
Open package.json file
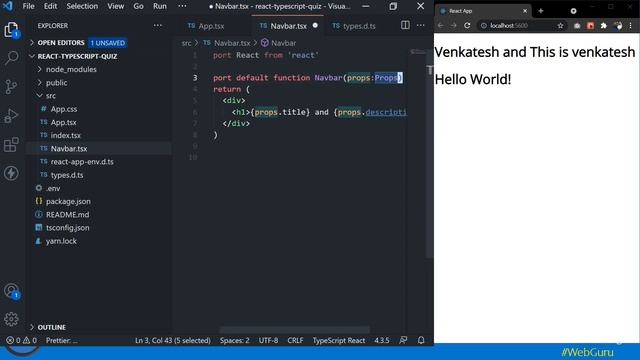[68, 201]
